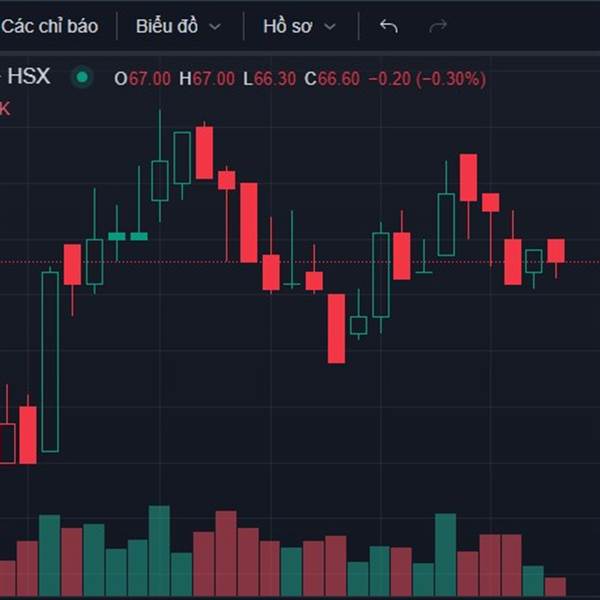This screenshot has height=600, width=600.
Task: Click the open price value O67.00
Action: (x=143, y=78)
